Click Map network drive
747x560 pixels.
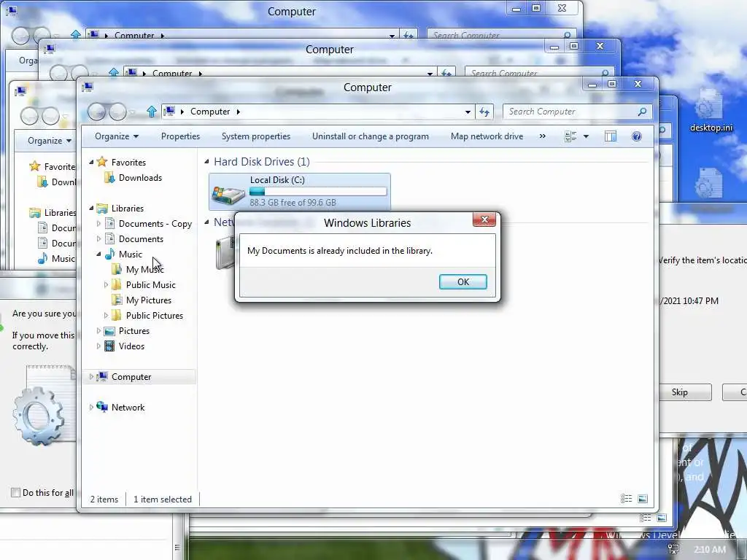click(x=487, y=136)
